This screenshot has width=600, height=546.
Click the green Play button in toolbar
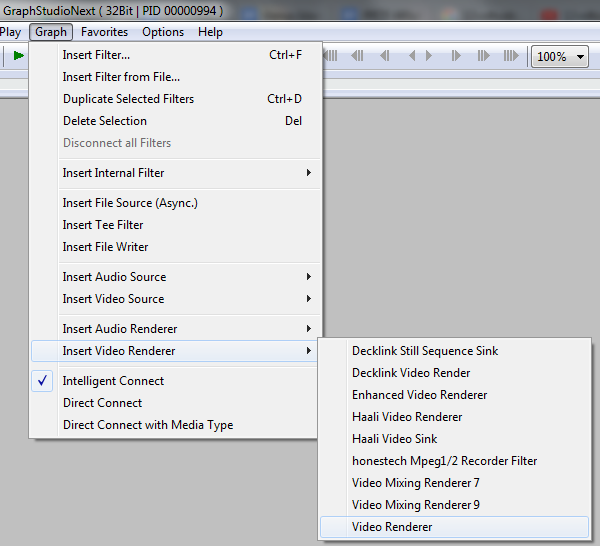18,56
